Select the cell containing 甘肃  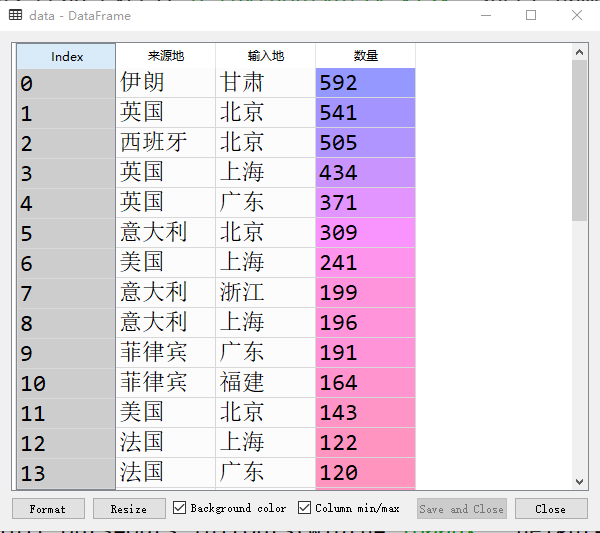pos(266,83)
